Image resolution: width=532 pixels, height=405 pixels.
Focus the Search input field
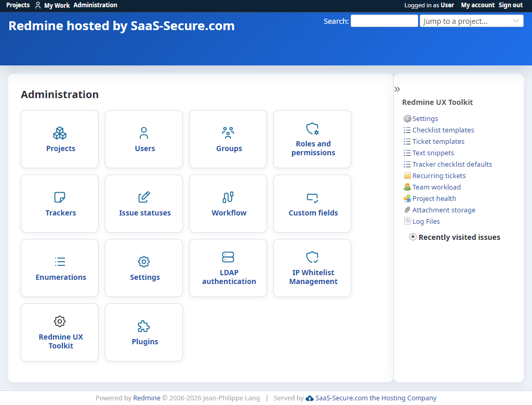tap(384, 21)
